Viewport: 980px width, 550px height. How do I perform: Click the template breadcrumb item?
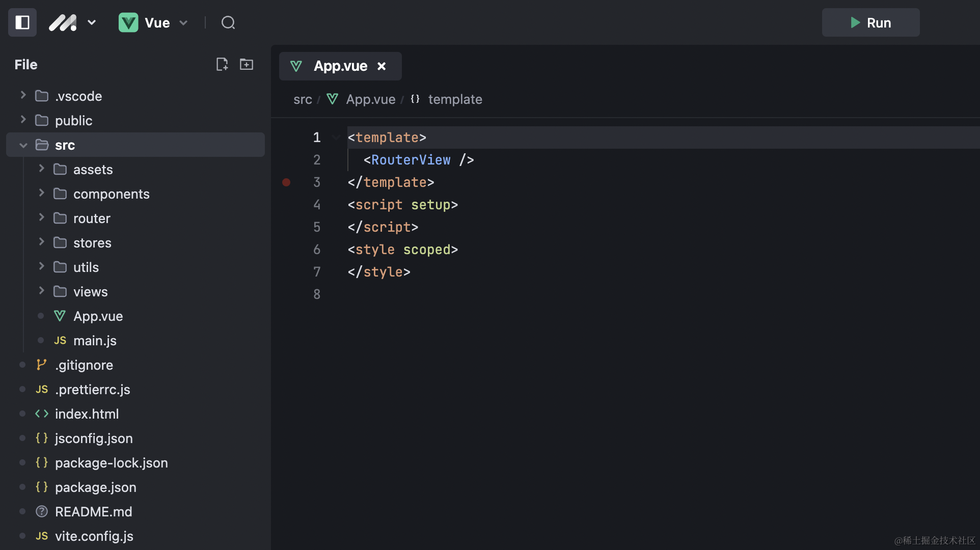pos(455,99)
